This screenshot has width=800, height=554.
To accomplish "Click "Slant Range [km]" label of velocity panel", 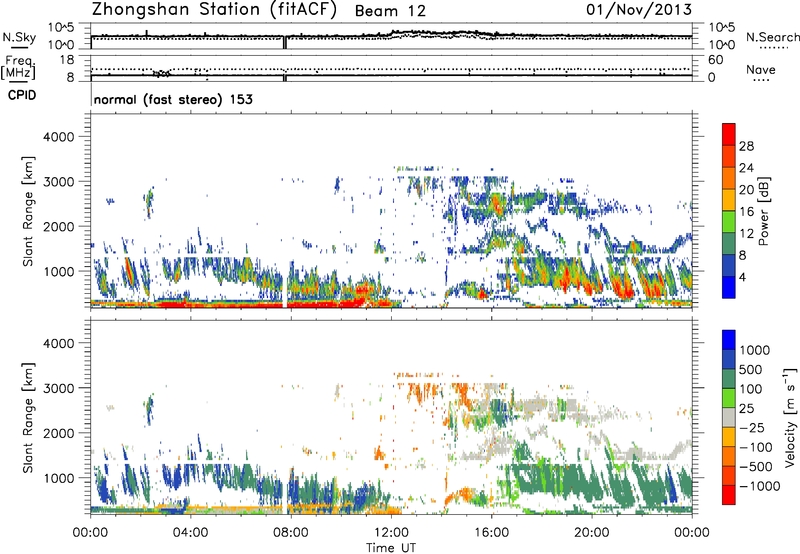I will [29, 418].
